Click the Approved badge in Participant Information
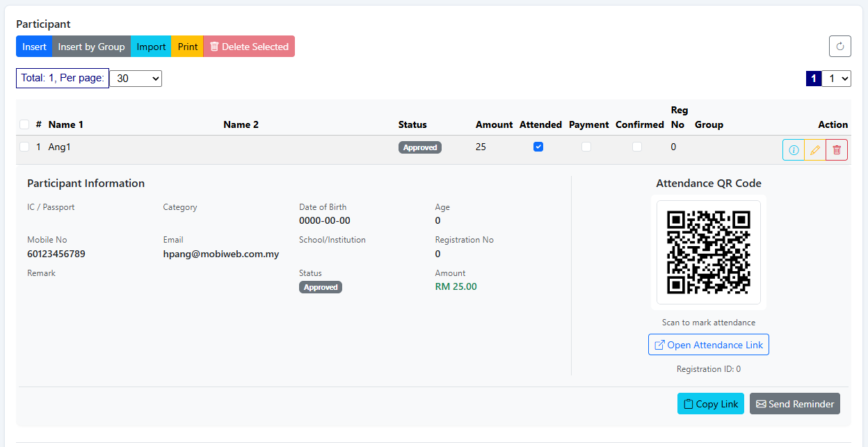 (x=321, y=287)
